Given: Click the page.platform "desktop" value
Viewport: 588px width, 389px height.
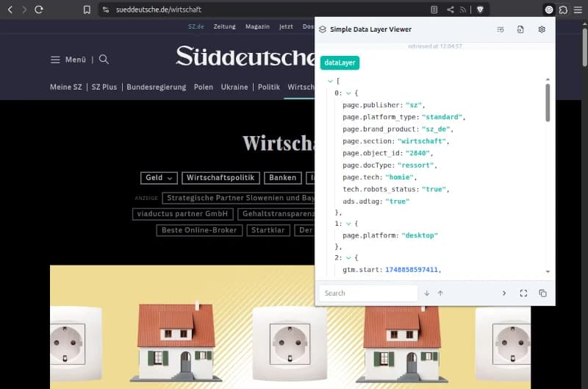Looking at the screenshot, I should click(x=420, y=235).
